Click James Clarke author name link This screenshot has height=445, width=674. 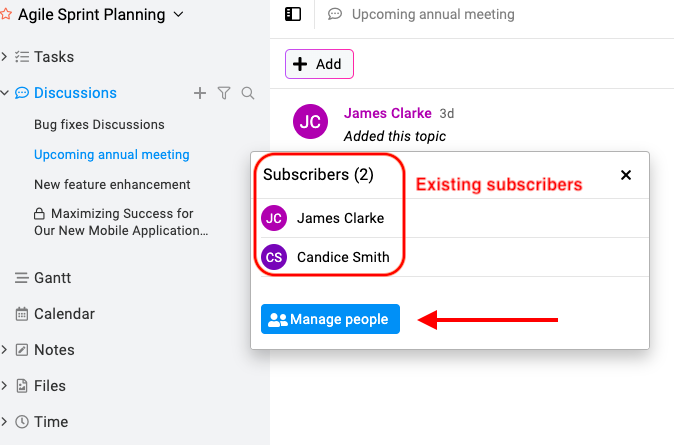(x=387, y=113)
